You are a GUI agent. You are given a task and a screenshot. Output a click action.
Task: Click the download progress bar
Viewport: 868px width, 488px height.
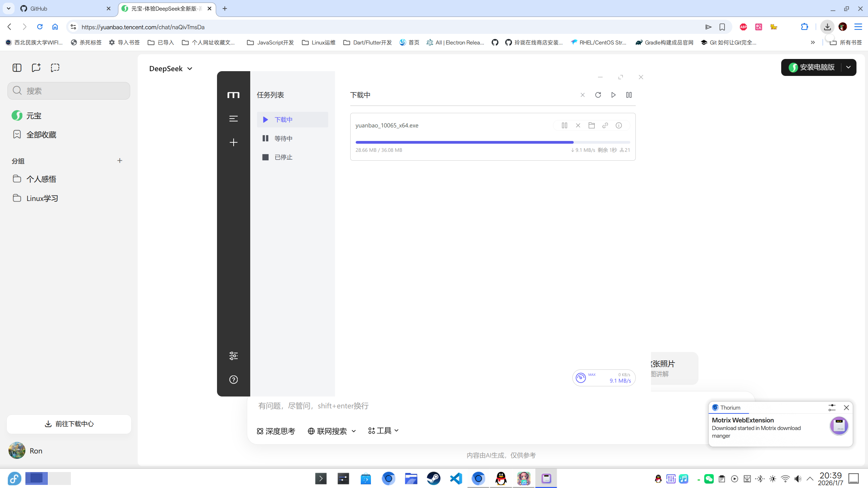click(x=493, y=142)
